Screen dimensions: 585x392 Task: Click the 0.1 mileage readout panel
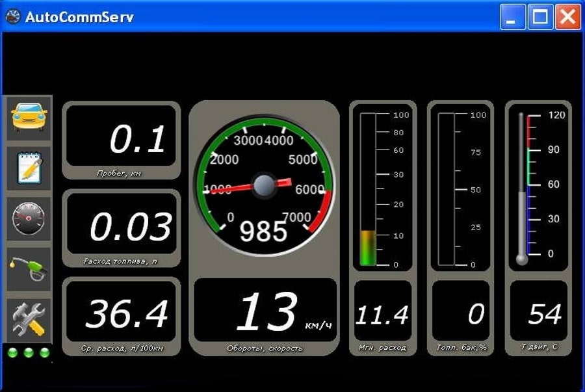122,137
